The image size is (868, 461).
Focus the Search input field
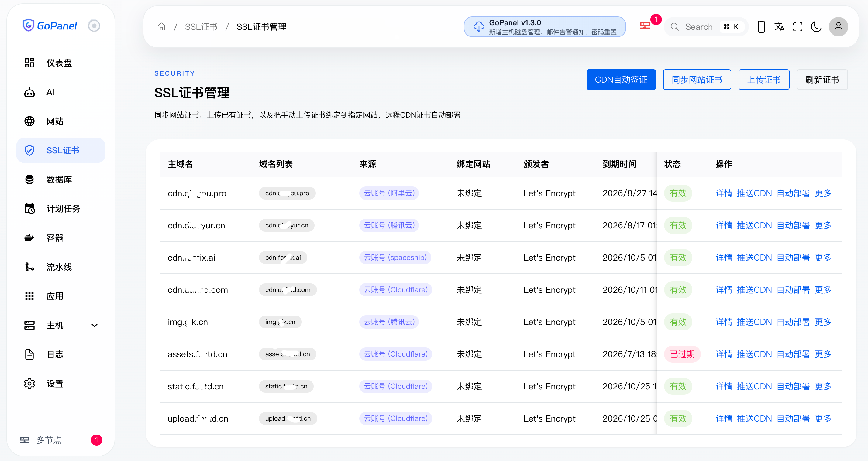click(706, 27)
